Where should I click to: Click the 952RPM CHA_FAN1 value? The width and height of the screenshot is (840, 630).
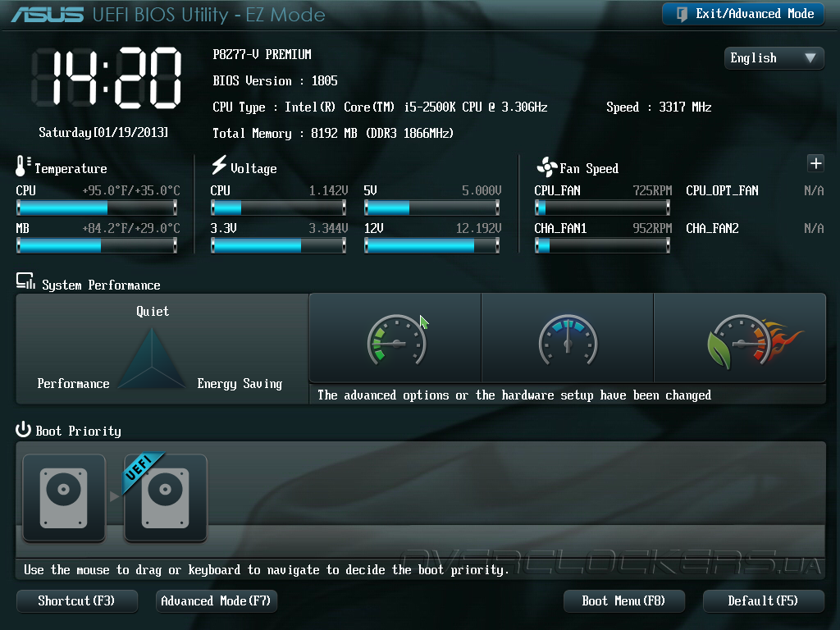pyautogui.click(x=652, y=229)
